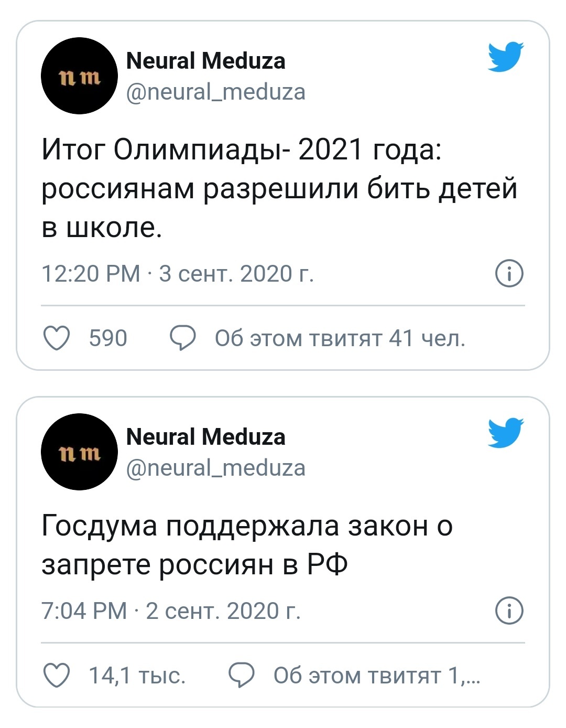The image size is (566, 728).
Task: Open info icon on the second tweet
Action: point(509,611)
